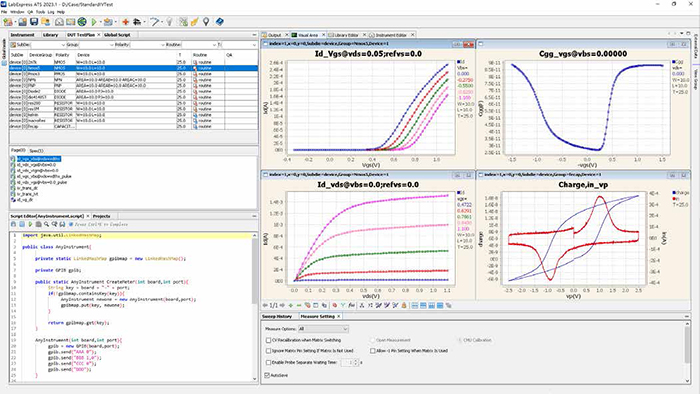Open the Measure Options dropdown
This screenshot has width=700, height=394.
(x=323, y=329)
